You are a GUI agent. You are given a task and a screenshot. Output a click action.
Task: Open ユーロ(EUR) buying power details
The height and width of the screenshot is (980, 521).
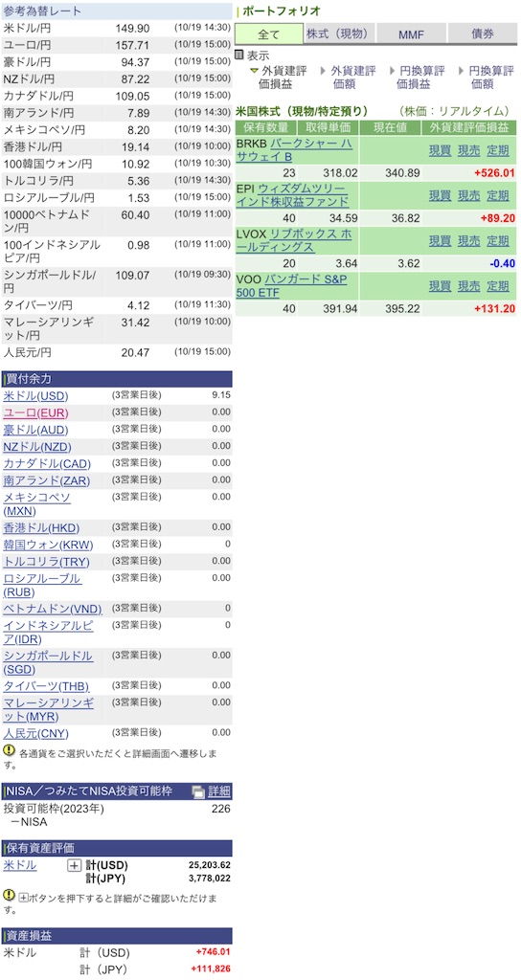click(35, 413)
